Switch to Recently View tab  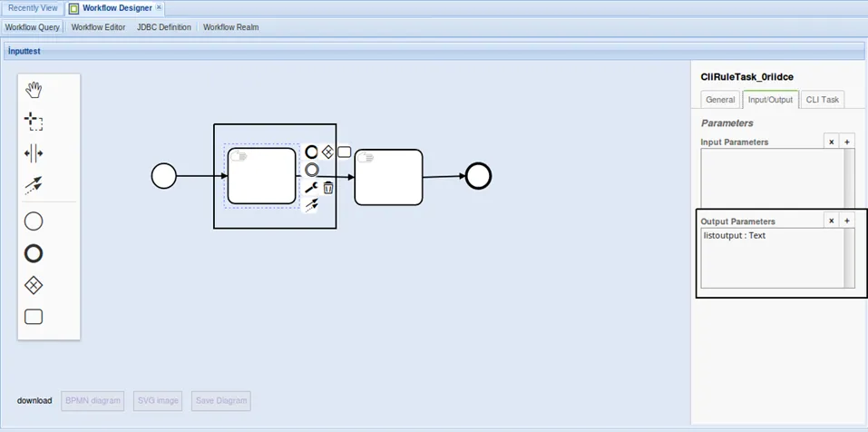point(33,8)
